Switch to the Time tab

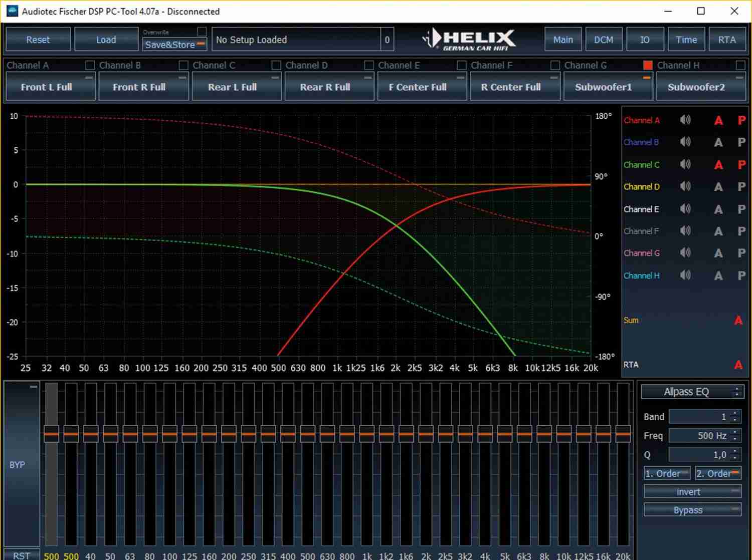click(x=686, y=40)
